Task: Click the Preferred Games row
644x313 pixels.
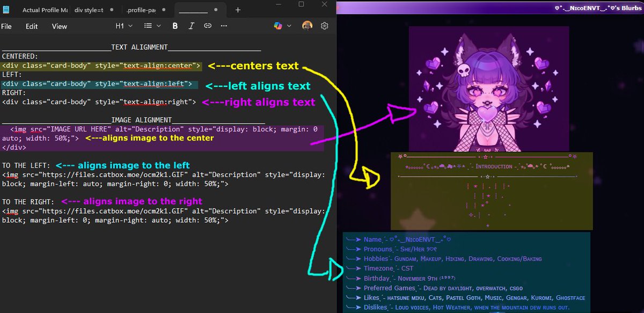Action: click(434, 288)
